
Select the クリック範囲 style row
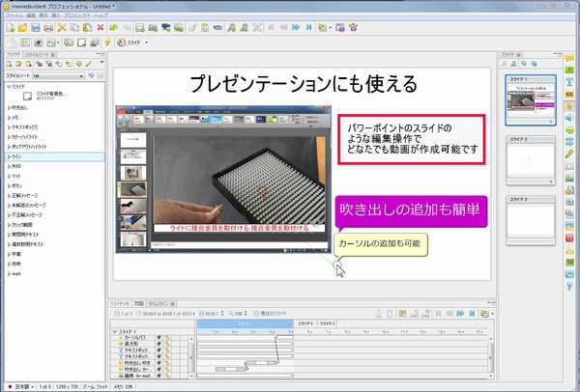coord(55,225)
